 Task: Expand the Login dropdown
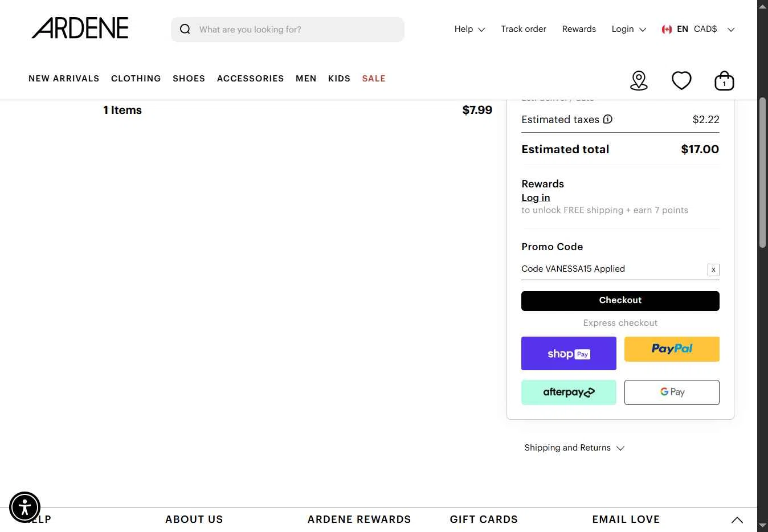(x=628, y=29)
